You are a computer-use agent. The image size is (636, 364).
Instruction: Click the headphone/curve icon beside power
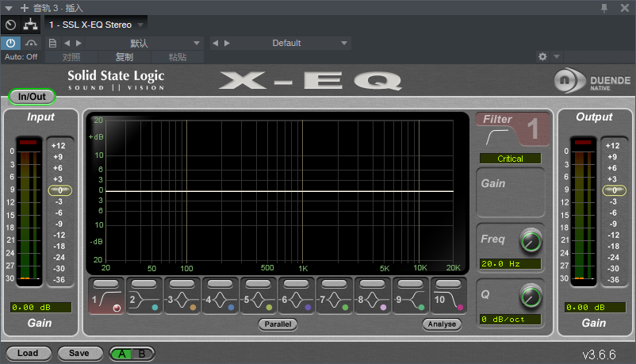pyautogui.click(x=31, y=43)
